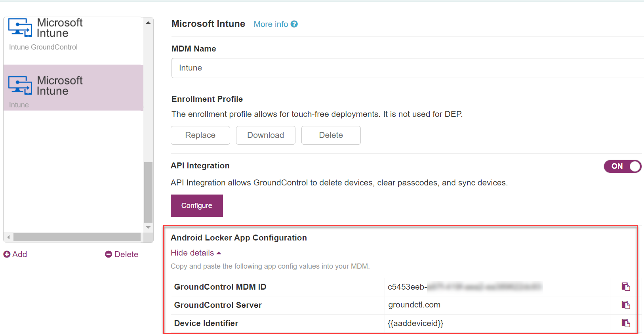Click the vertical scrollbar thumb in list
644x334 pixels.
pos(148,192)
